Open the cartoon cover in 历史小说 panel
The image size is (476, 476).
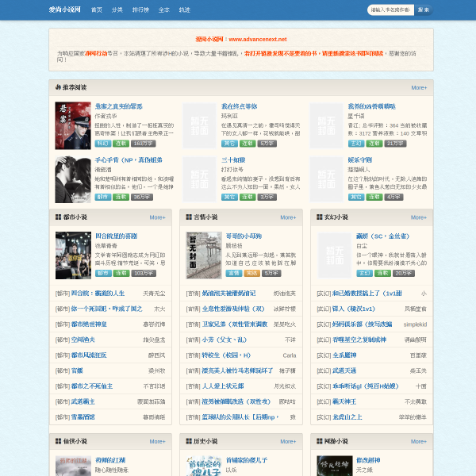204,466
